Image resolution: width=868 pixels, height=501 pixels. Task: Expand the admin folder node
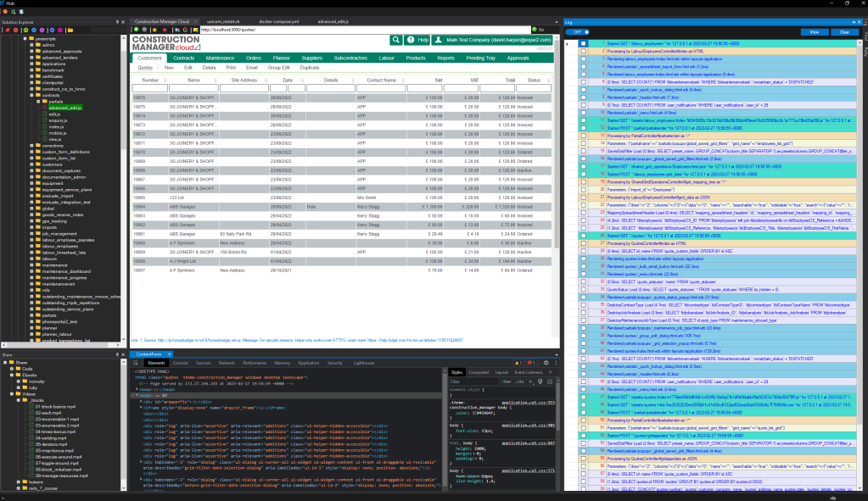tap(31, 45)
